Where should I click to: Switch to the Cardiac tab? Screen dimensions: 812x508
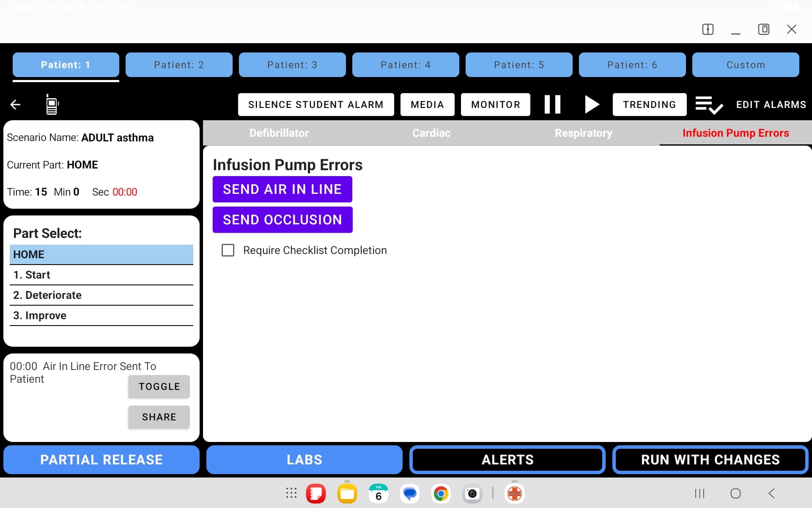coord(431,133)
